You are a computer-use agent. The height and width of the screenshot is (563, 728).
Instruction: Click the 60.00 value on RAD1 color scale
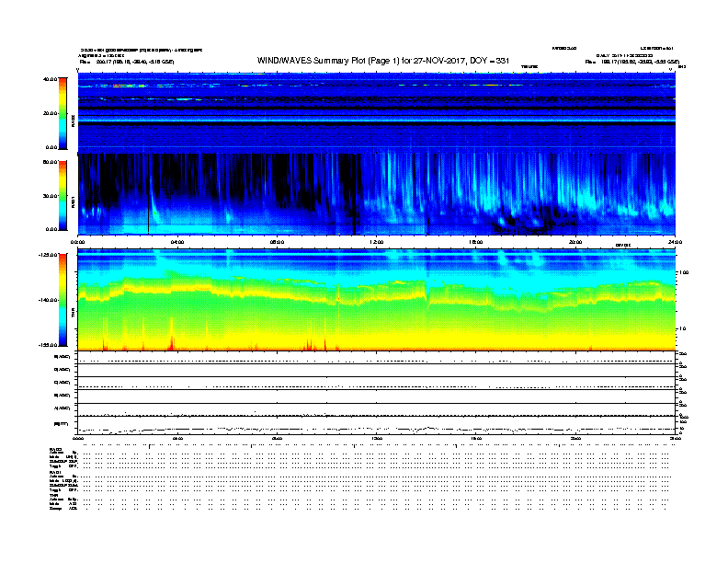click(50, 162)
